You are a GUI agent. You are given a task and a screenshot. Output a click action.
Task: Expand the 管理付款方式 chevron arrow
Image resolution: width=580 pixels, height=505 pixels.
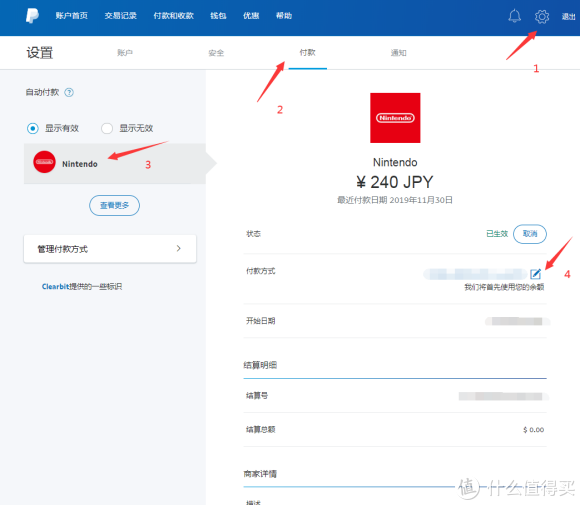(x=179, y=249)
